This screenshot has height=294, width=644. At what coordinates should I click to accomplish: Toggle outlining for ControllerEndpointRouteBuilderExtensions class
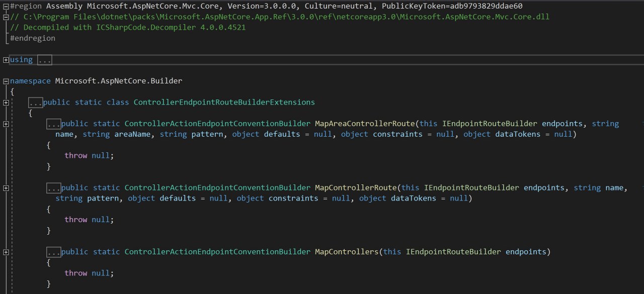6,103
